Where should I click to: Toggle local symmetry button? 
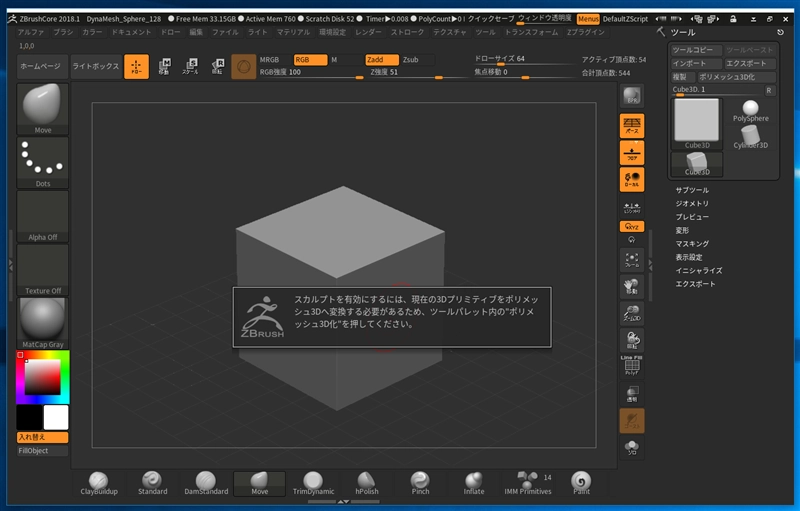pos(632,180)
